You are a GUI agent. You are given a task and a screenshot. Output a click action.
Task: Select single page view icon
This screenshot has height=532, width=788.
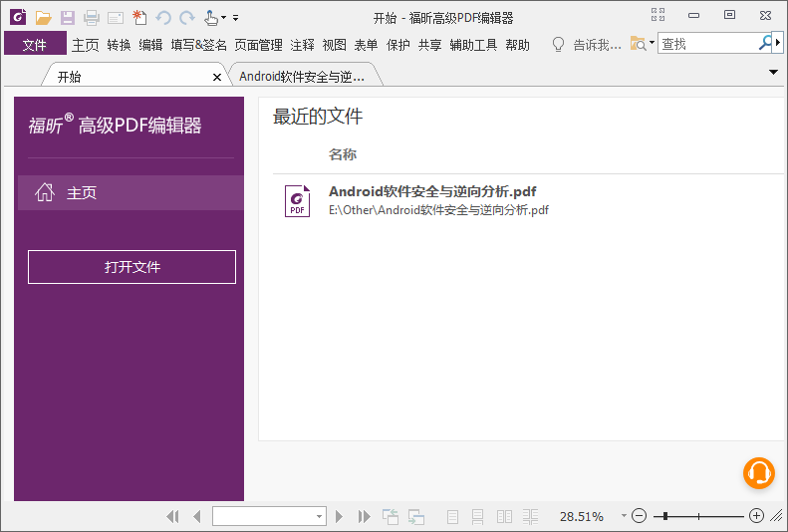coord(453,516)
